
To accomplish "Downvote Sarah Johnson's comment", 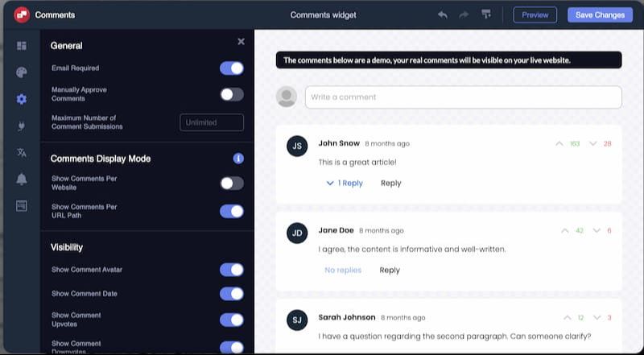I will click(597, 318).
